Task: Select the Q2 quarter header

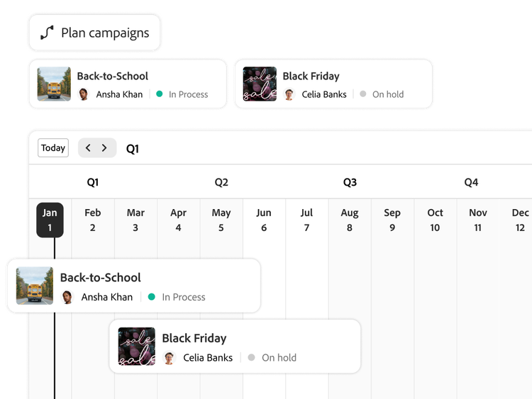Action: coord(221,182)
